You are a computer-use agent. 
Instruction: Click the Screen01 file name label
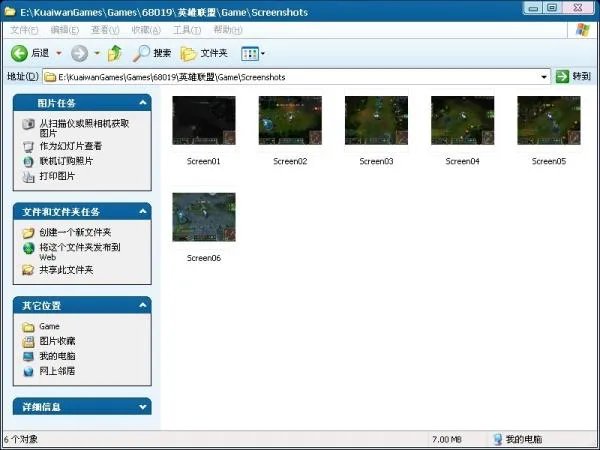pos(204,161)
